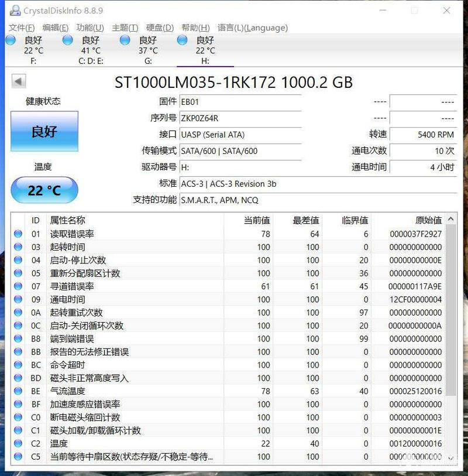This screenshot has height=476, width=468.
Task: Open the 文件(F) menu
Action: [22, 28]
